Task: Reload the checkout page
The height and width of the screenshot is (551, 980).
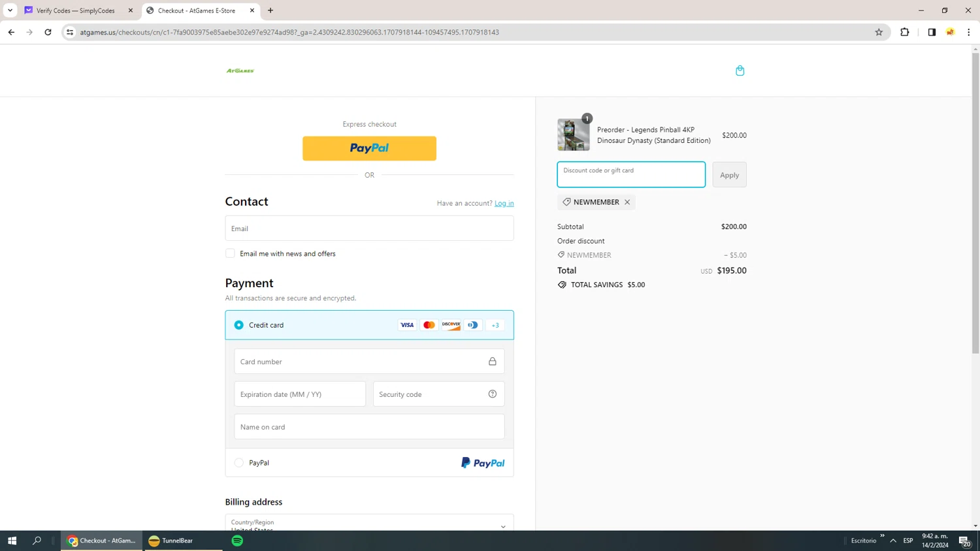Action: pyautogui.click(x=48, y=32)
